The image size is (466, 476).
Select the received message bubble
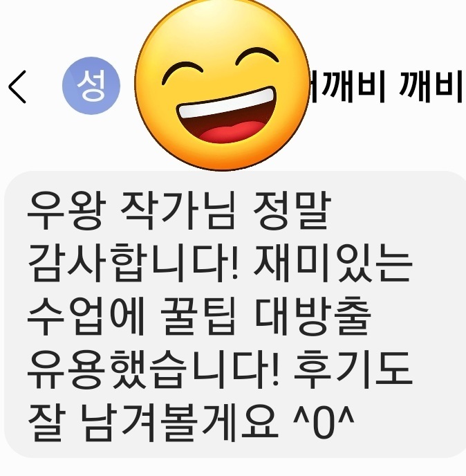[235, 314]
